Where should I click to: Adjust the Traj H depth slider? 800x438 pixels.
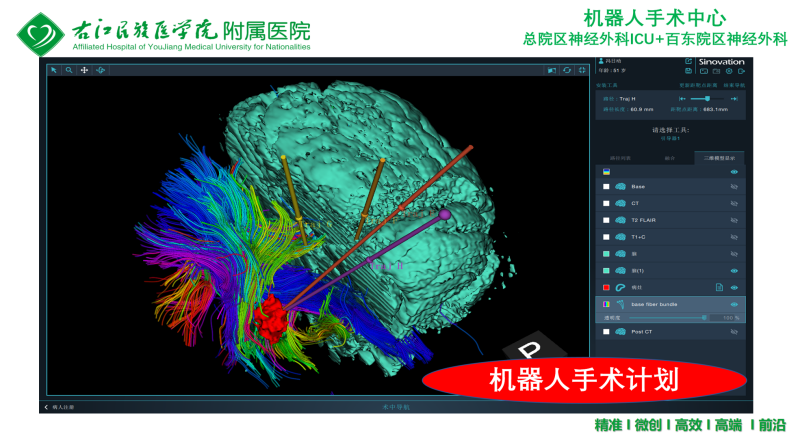click(707, 99)
